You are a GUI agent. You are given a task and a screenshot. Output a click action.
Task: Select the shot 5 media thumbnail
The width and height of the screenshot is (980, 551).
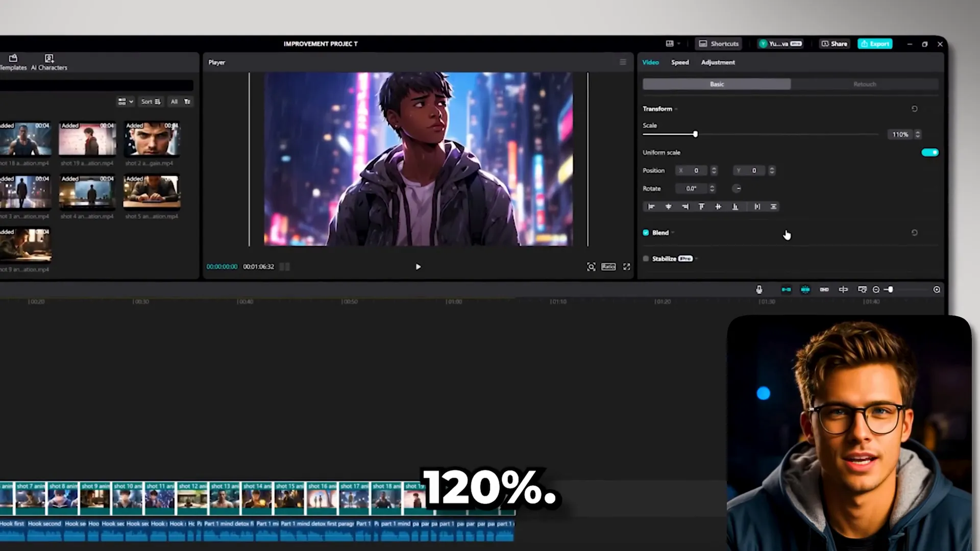[x=152, y=192]
